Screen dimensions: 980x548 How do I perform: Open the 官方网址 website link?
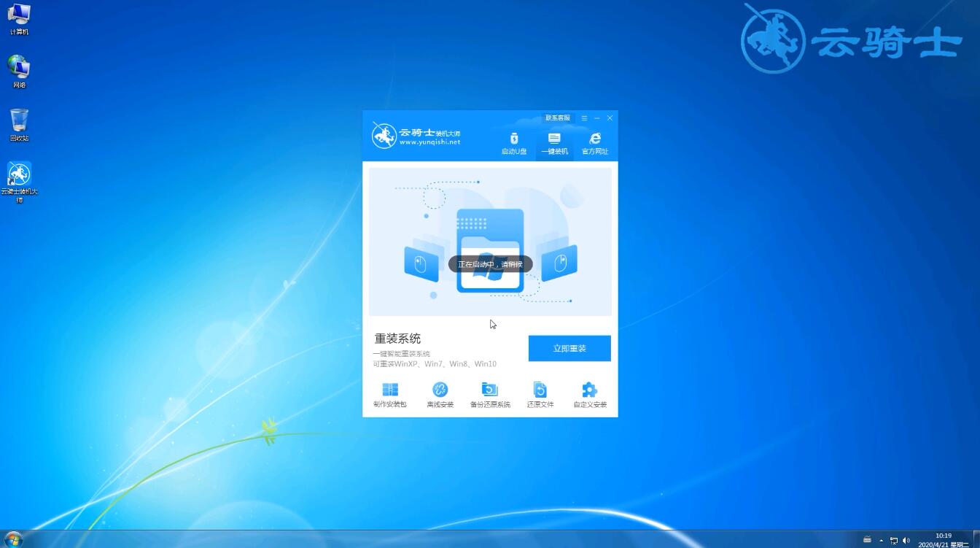tap(595, 144)
